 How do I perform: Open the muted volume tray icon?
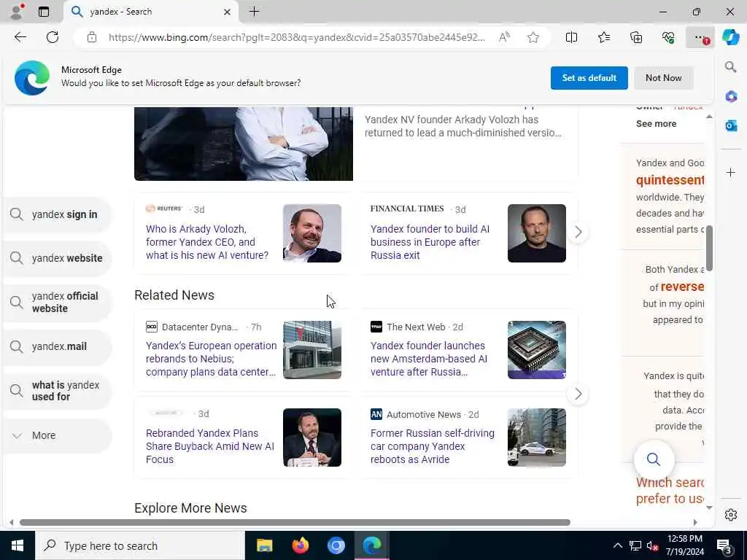coord(652,545)
